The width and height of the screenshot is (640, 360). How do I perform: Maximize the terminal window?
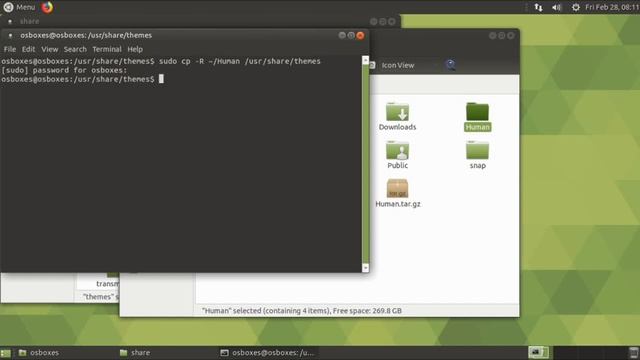351,35
